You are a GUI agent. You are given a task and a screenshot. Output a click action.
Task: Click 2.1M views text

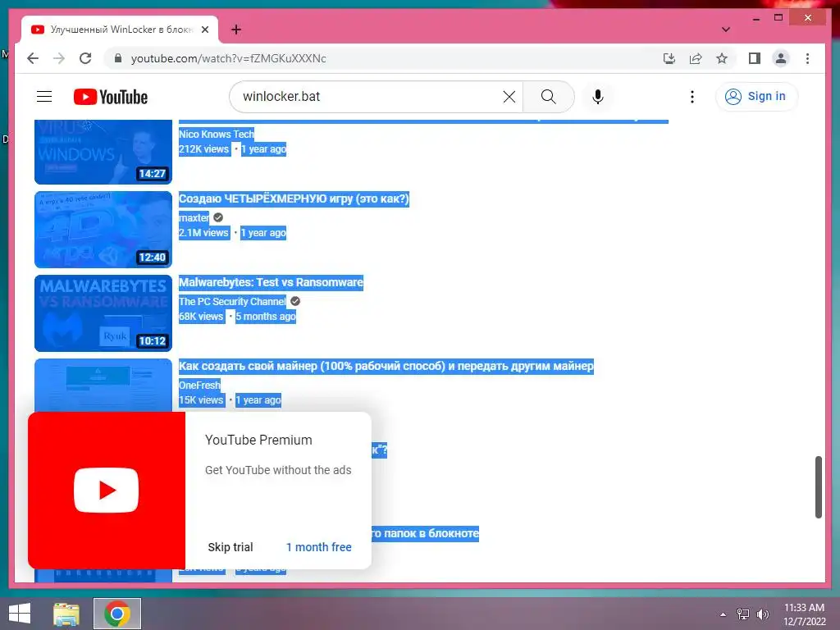(x=204, y=232)
